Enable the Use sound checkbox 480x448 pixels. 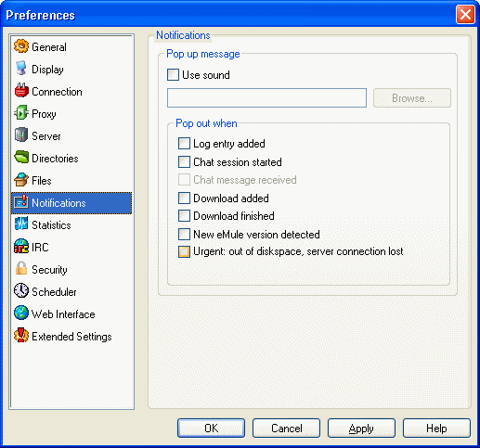pos(173,75)
